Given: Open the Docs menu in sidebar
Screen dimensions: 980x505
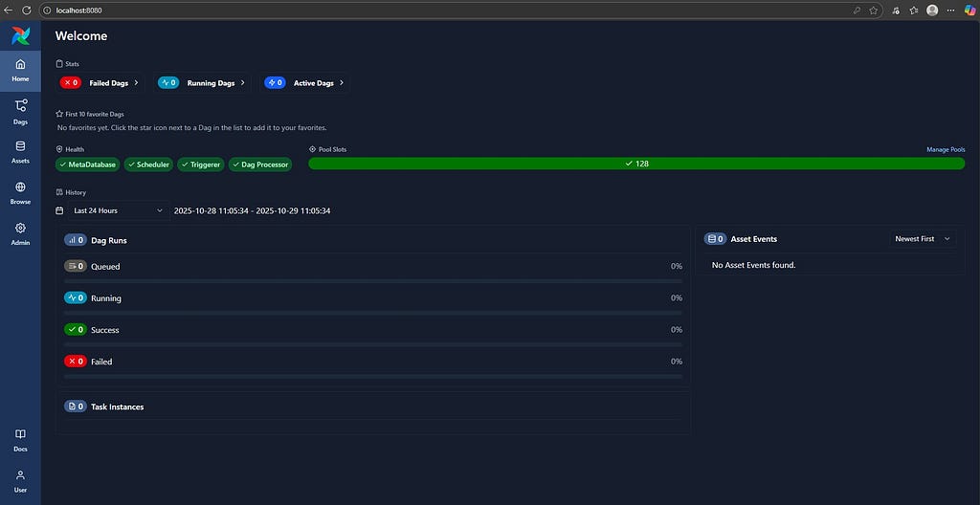Looking at the screenshot, I should pos(20,440).
